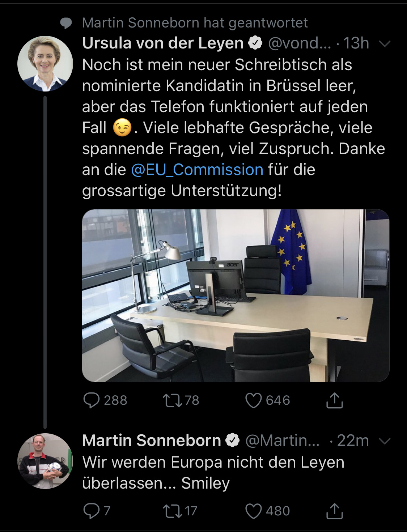Open Martin Sonneborn's profile name

[x=152, y=440]
